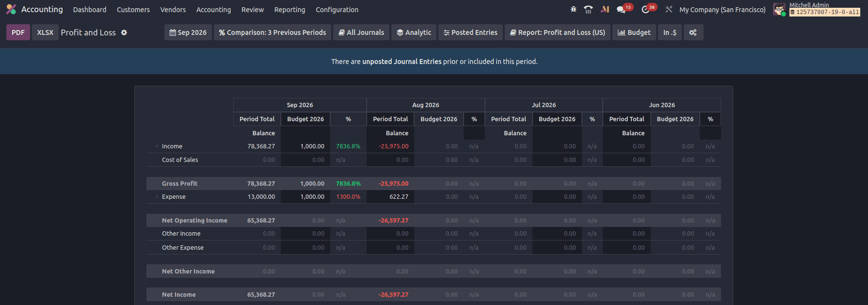This screenshot has width=868, height=305.
Task: Open the AI assistant icon
Action: (605, 9)
